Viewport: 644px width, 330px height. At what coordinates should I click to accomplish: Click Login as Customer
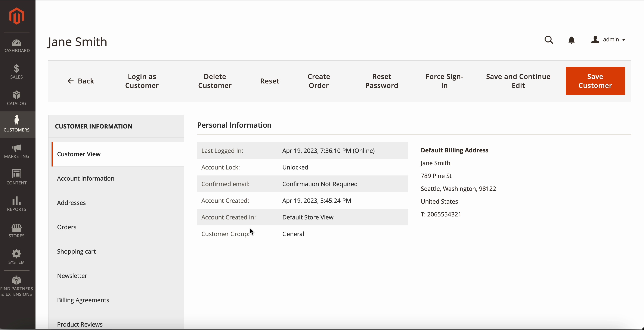pyautogui.click(x=142, y=81)
